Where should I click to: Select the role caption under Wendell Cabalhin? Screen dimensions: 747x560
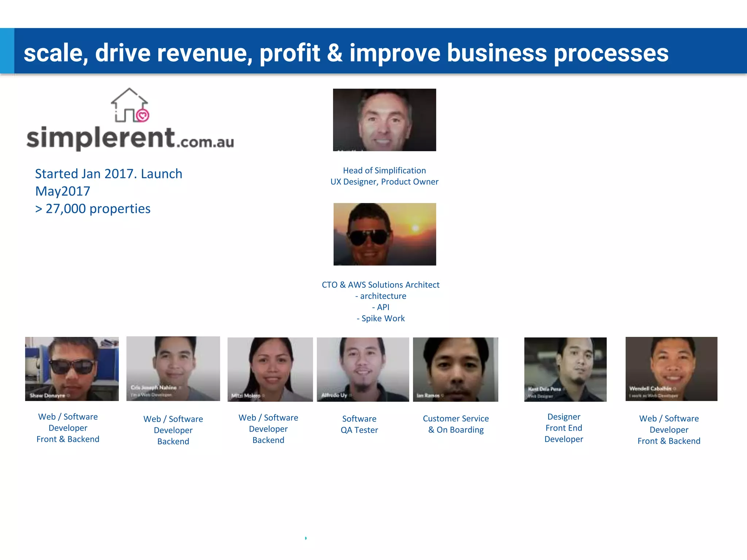tap(669, 430)
